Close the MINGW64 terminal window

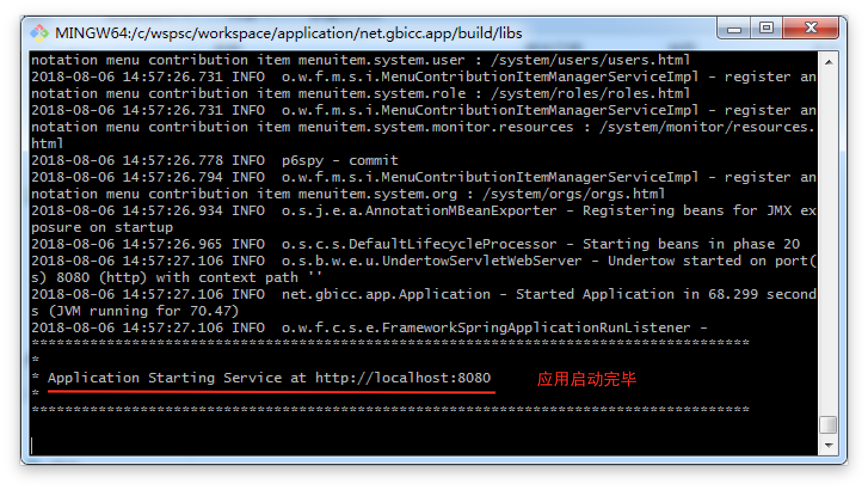coord(810,29)
